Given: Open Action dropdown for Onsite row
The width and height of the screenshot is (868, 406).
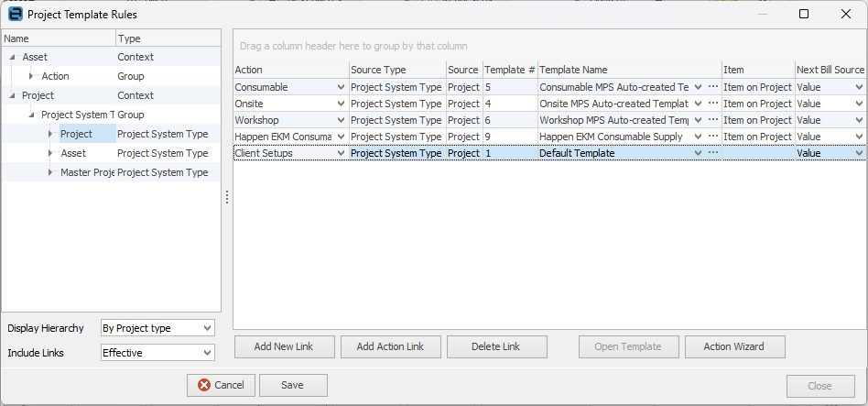Looking at the screenshot, I should (x=341, y=104).
